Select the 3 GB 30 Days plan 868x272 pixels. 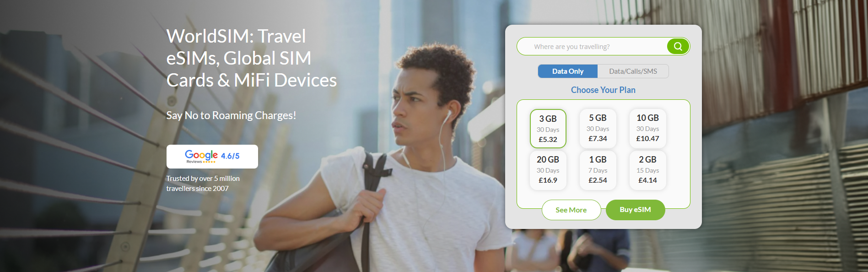coord(548,129)
